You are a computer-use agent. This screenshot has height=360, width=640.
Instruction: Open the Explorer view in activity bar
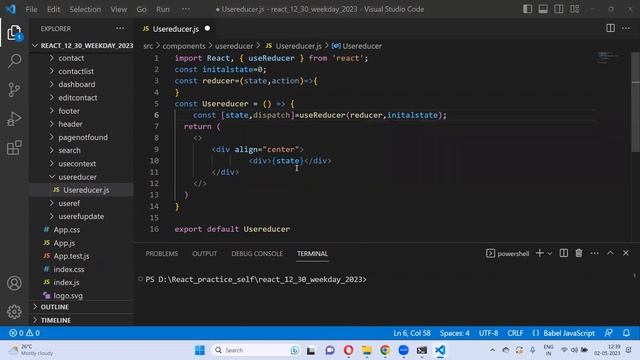14,33
